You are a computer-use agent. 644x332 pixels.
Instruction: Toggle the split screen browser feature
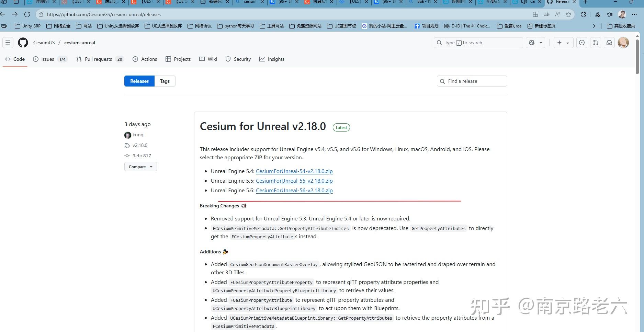point(535,14)
